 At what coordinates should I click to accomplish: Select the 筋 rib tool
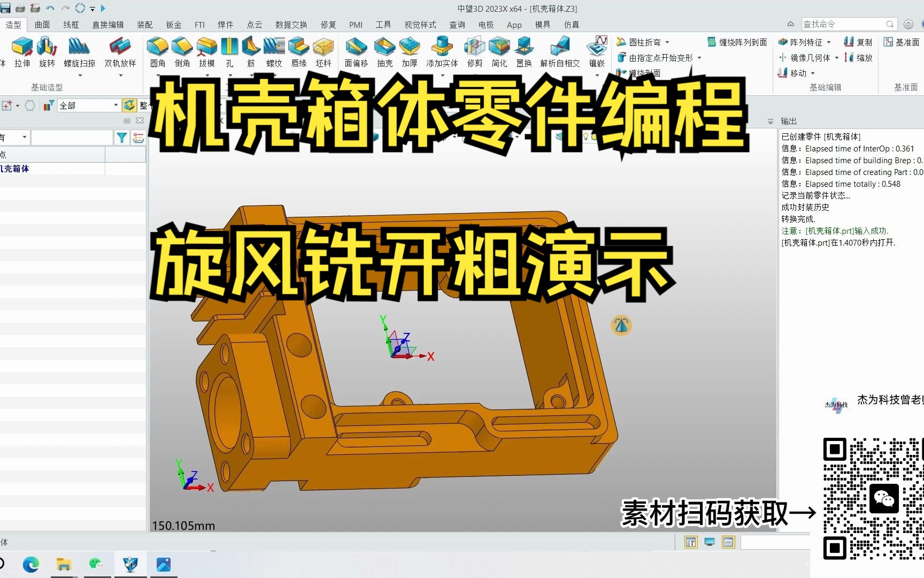click(251, 52)
